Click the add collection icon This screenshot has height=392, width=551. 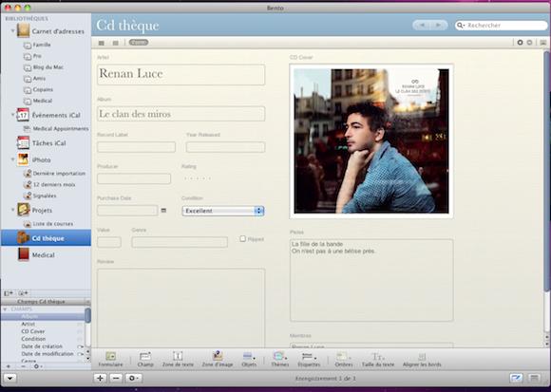click(23, 293)
